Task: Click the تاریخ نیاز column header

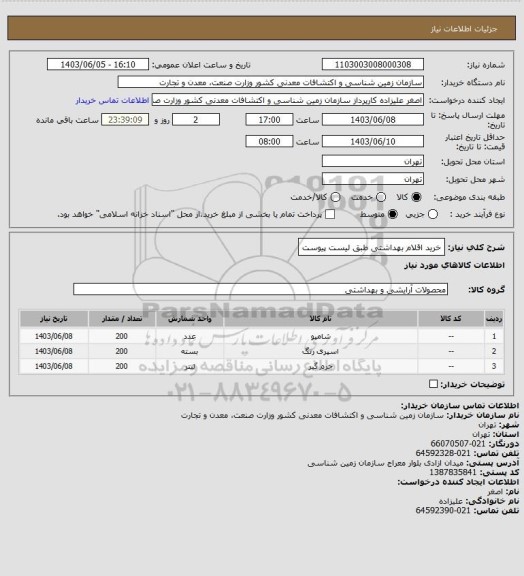Action: (x=54, y=318)
